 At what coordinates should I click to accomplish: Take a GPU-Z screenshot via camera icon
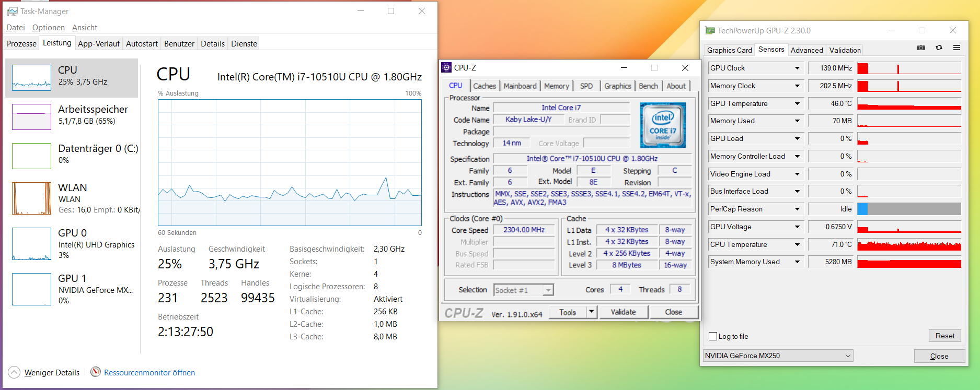[921, 48]
